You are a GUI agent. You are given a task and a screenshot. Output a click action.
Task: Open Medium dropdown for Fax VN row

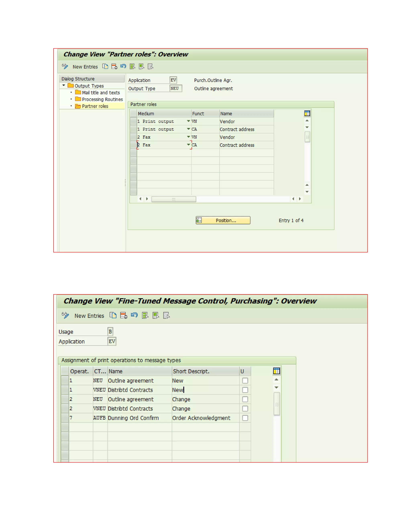(x=188, y=137)
